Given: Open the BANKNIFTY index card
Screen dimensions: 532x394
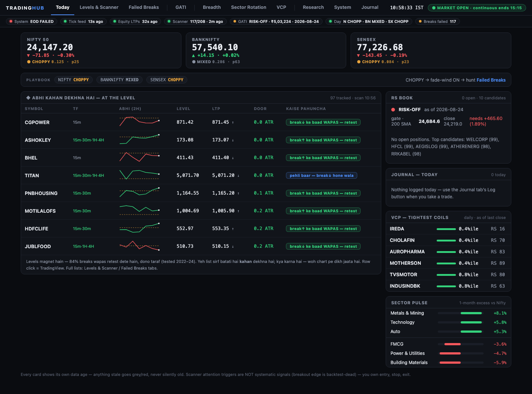Looking at the screenshot, I should pos(266,51).
